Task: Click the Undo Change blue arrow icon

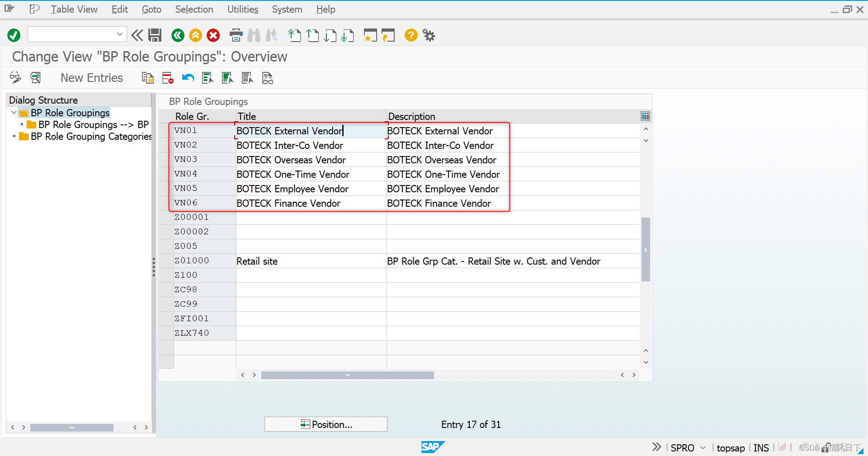Action: 188,78
